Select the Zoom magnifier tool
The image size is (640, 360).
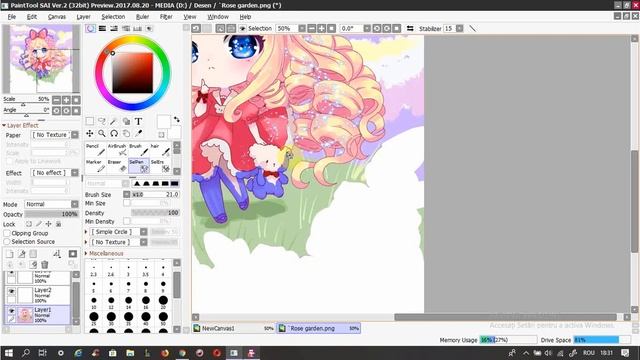pos(102,133)
